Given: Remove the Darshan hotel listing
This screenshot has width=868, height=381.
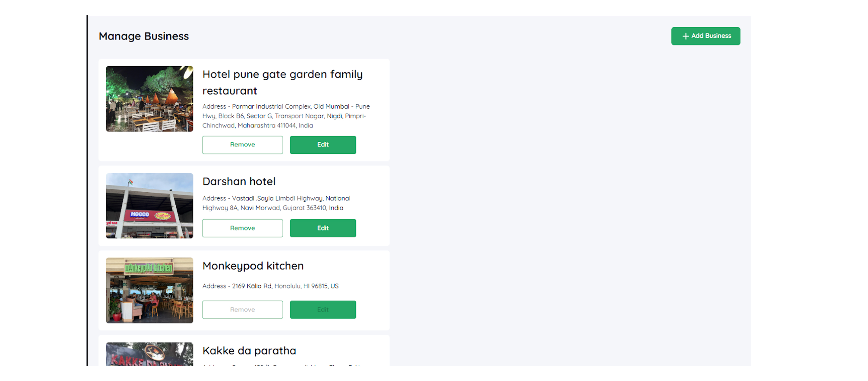Looking at the screenshot, I should (x=242, y=228).
